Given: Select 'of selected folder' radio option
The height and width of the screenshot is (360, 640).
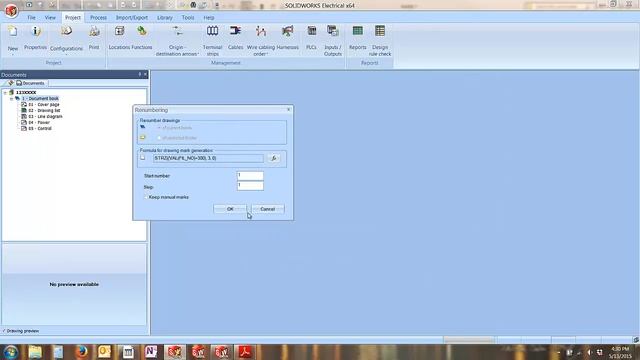Looking at the screenshot, I should [160, 138].
